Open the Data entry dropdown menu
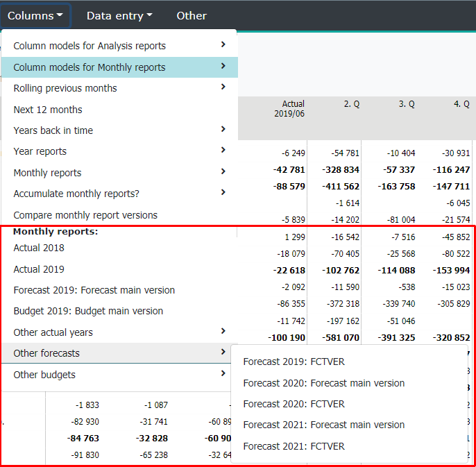The width and height of the screenshot is (476, 467). click(x=119, y=16)
